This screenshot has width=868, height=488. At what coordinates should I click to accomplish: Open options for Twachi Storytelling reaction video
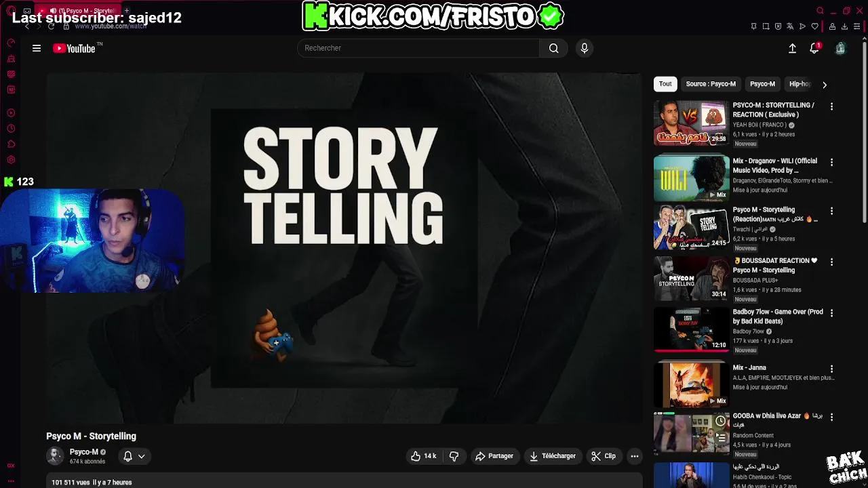click(831, 211)
